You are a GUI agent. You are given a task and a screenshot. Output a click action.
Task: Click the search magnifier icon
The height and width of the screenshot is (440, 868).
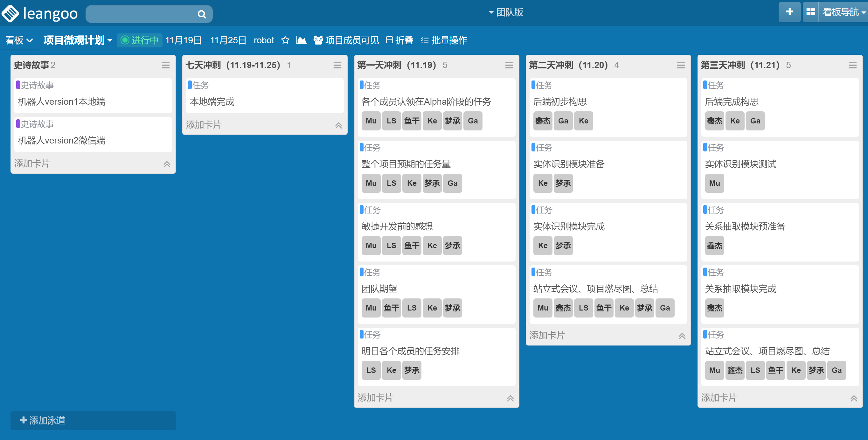[x=202, y=14]
